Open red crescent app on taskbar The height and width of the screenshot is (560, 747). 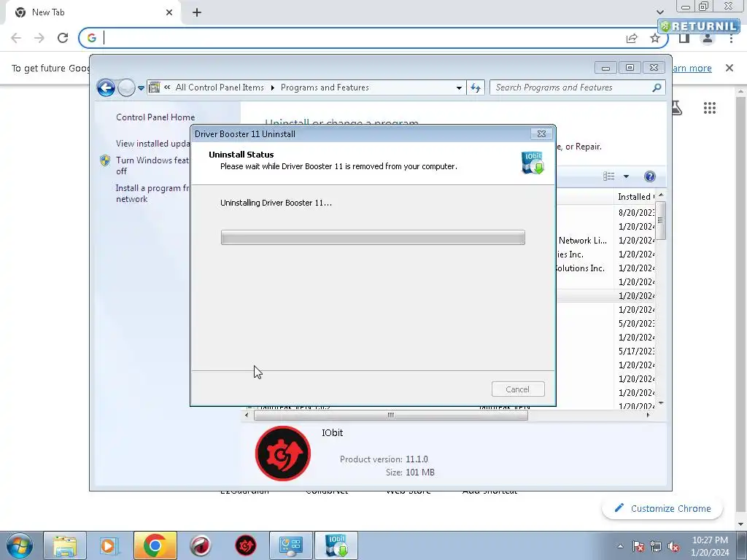[201, 545]
